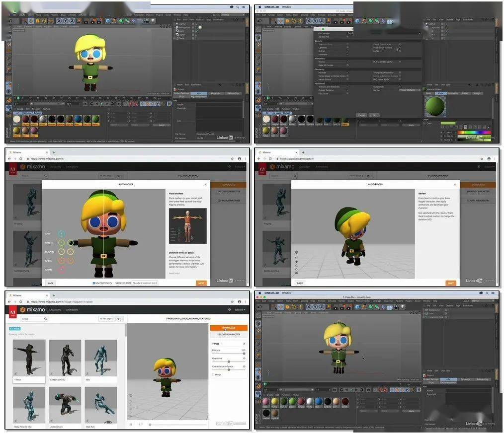Close the Place markers Auto-Rigger dialog with X
The width and height of the screenshot is (504, 434).
pos(205,185)
